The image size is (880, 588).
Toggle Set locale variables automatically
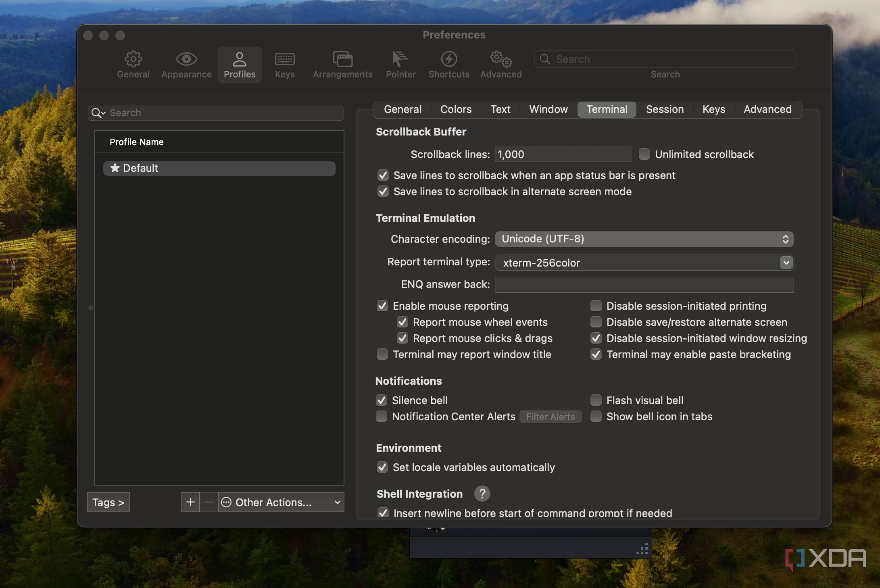[382, 467]
